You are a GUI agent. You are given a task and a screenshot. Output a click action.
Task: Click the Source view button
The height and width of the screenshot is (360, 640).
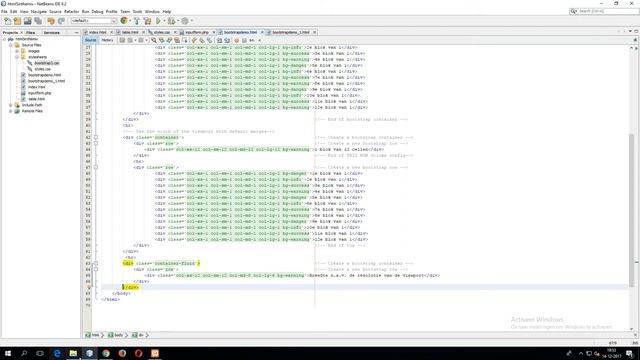click(x=91, y=40)
